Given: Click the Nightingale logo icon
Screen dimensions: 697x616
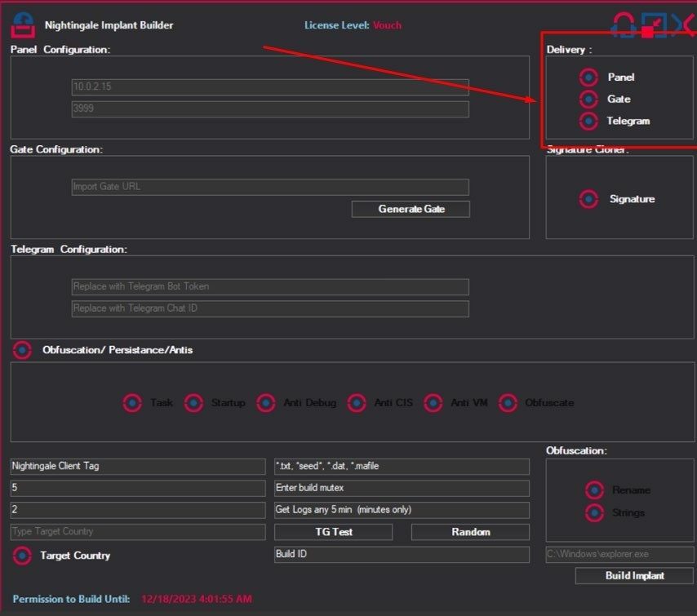Looking at the screenshot, I should (x=23, y=25).
